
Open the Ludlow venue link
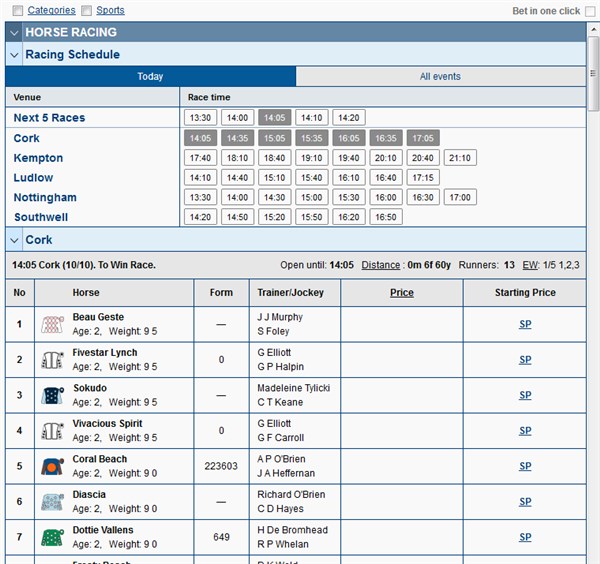(33, 178)
